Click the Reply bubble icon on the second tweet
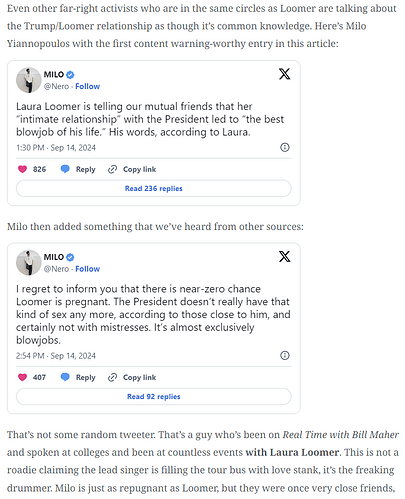This screenshot has width=405, height=499. point(65,377)
